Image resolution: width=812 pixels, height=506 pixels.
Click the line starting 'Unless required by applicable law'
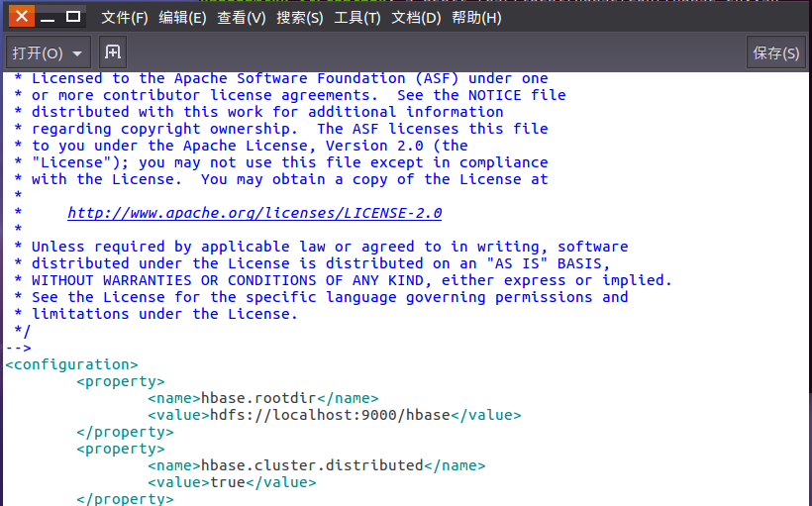pos(321,247)
